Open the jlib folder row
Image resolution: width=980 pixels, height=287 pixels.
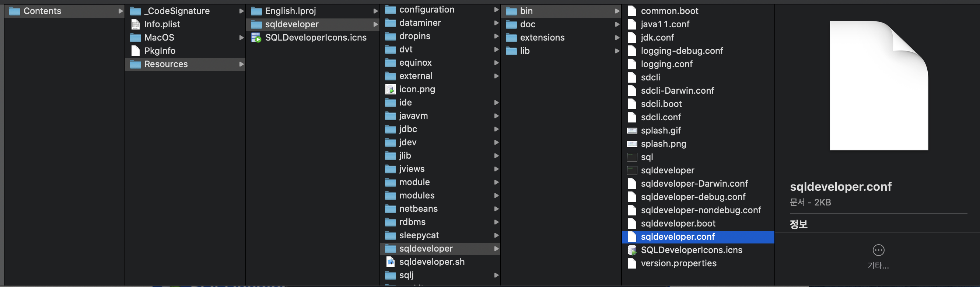[440, 156]
